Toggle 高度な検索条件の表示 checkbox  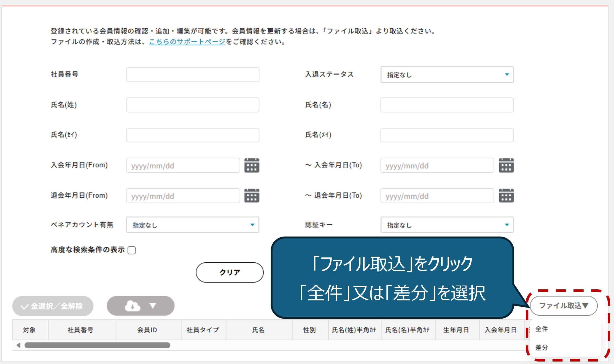coord(132,250)
